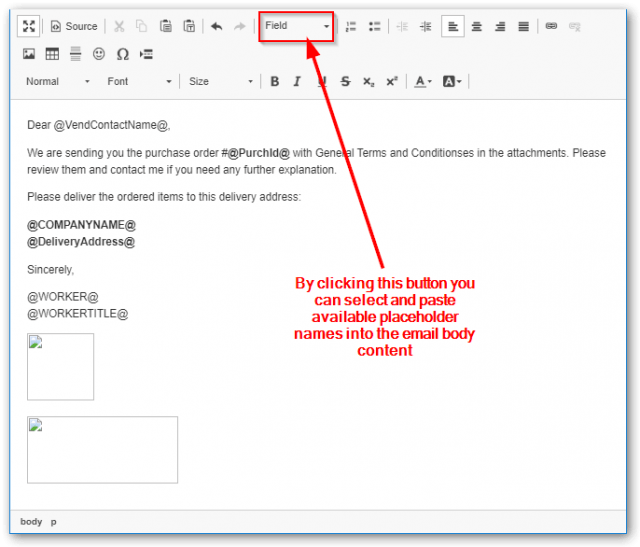Click the Unlink icon
The image size is (640, 547).
point(575,27)
